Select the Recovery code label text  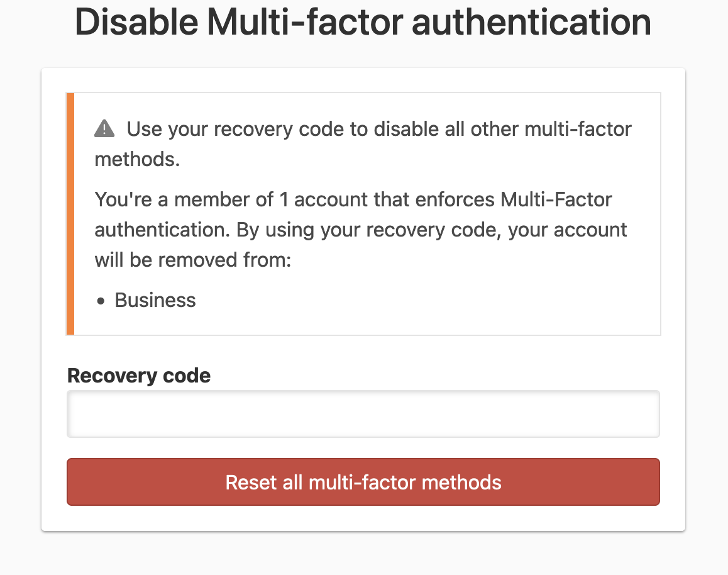(x=138, y=376)
